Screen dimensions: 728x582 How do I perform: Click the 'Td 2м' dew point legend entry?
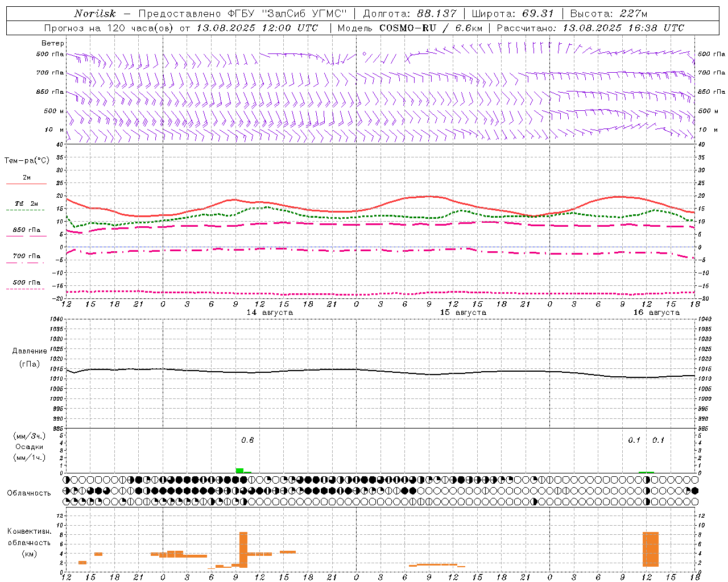pyautogui.click(x=27, y=203)
